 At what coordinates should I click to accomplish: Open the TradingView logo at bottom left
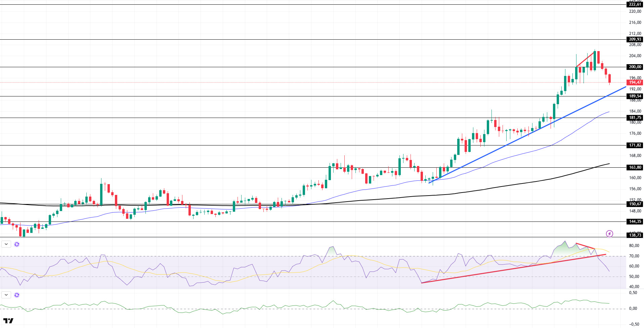click(x=8, y=321)
